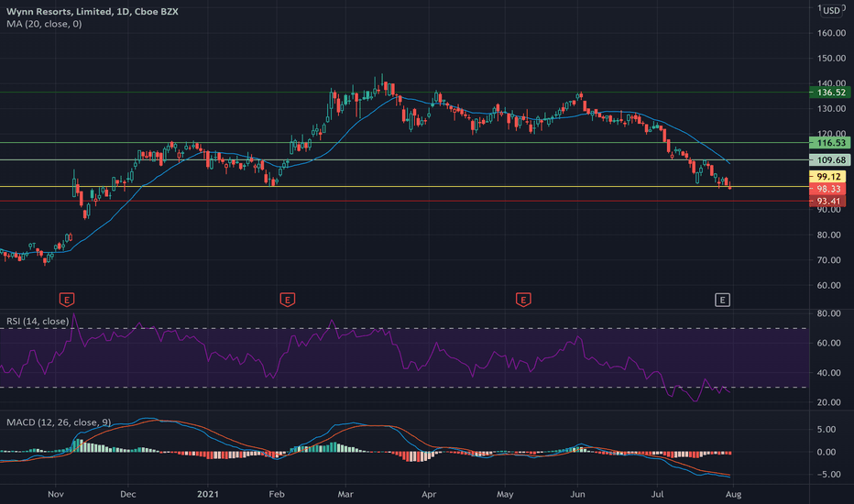Click the 150.00 price axis value
This screenshot has width=854, height=504.
pos(832,59)
